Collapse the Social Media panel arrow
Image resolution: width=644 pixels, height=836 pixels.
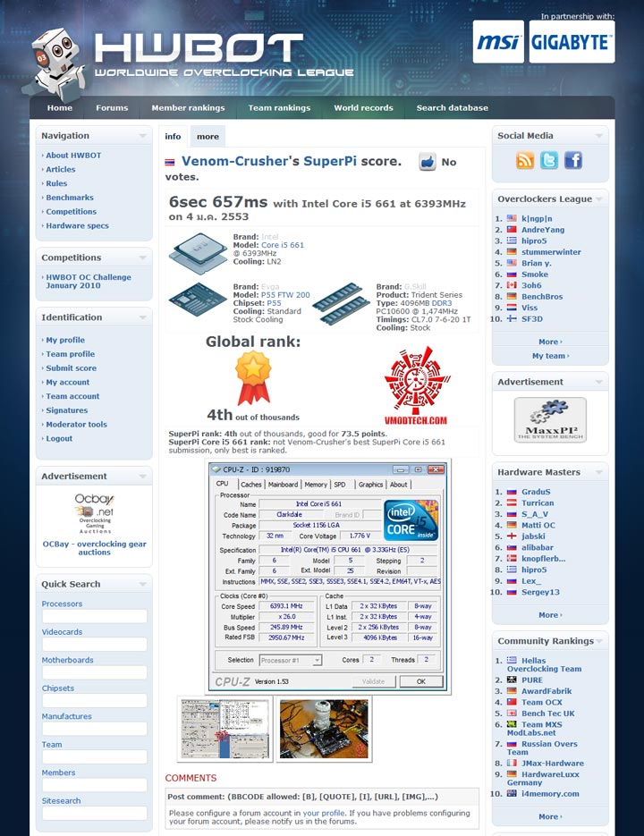click(x=599, y=136)
